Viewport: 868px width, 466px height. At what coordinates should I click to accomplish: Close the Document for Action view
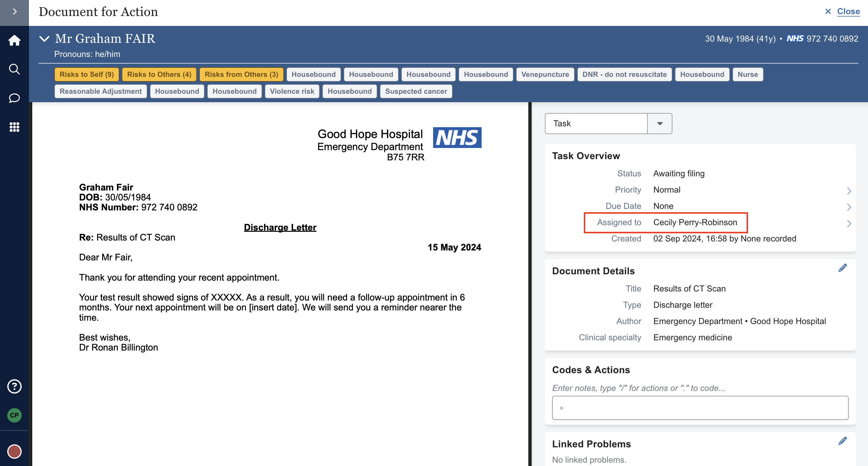(x=848, y=11)
